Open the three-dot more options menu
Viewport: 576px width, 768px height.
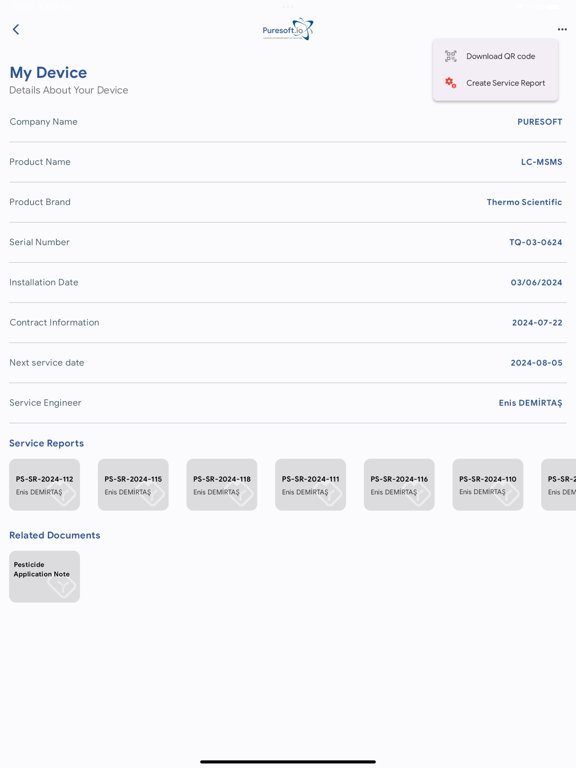coord(562,29)
